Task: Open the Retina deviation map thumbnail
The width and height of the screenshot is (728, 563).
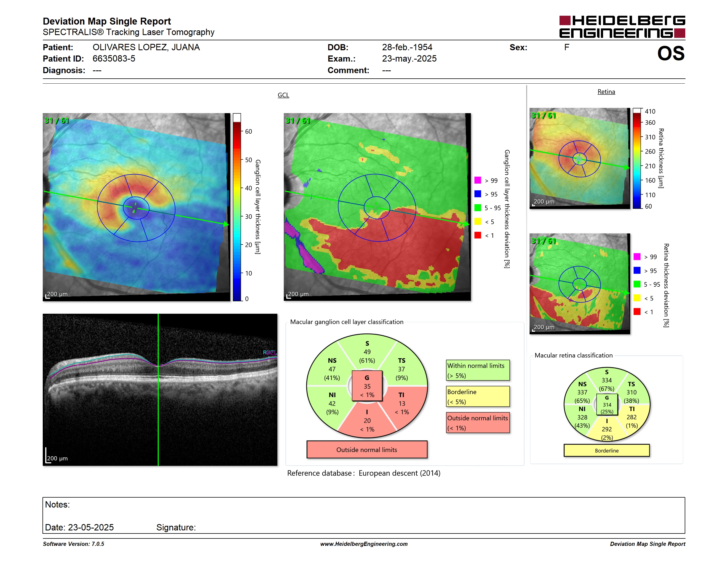Action: [x=580, y=283]
